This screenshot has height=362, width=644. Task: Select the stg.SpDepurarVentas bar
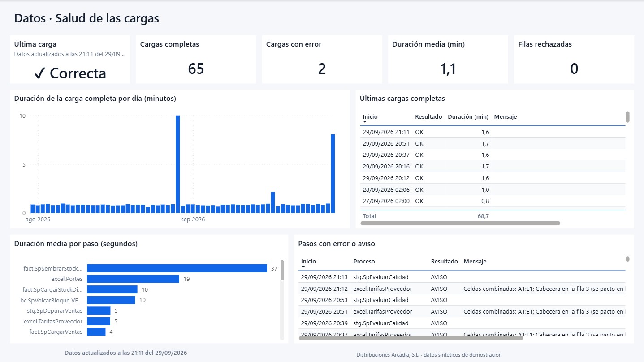coord(99,310)
